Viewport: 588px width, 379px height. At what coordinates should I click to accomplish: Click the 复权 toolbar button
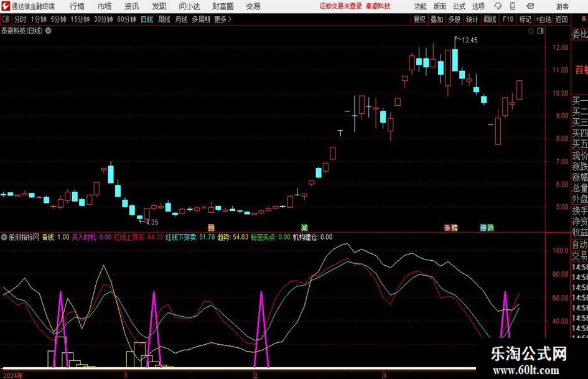[x=419, y=19]
